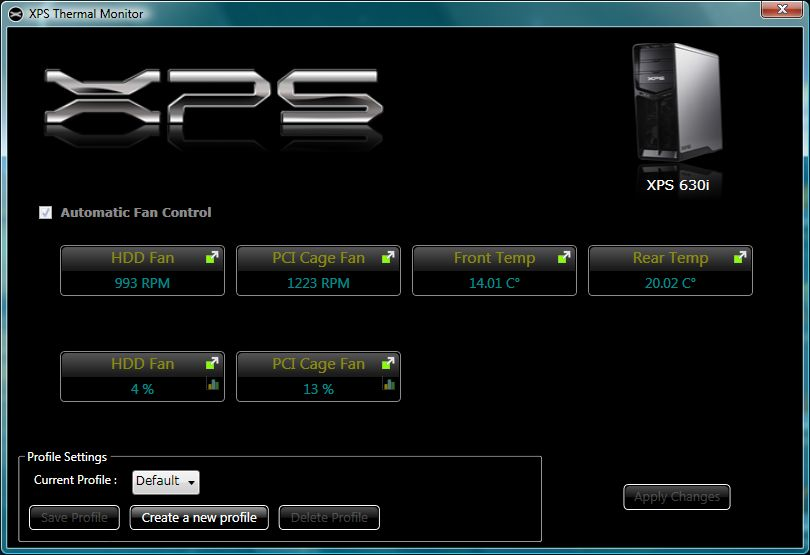Screen dimensions: 810x555
Task: Click the XPS 630i model label
Action: click(678, 185)
